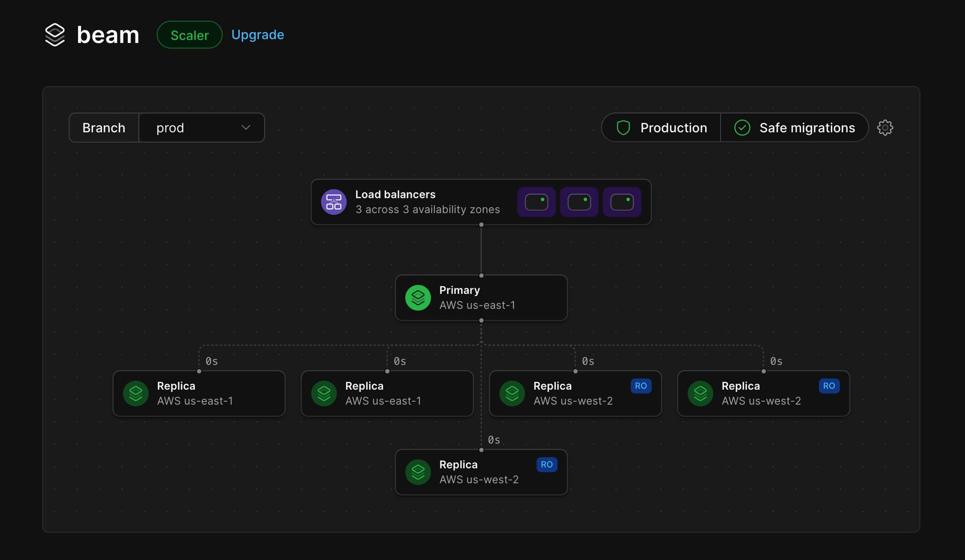Click the third Replica's stacked-layers icon
965x560 pixels.
click(512, 394)
